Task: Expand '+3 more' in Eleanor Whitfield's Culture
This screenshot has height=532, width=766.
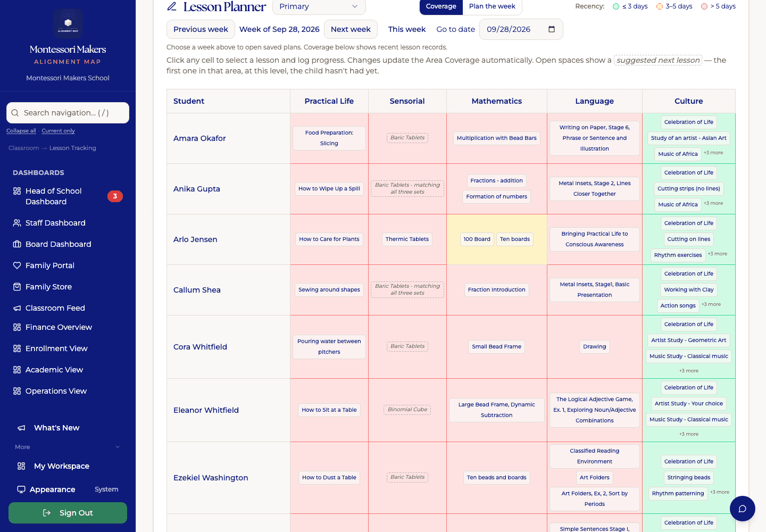Action: [x=688, y=434]
